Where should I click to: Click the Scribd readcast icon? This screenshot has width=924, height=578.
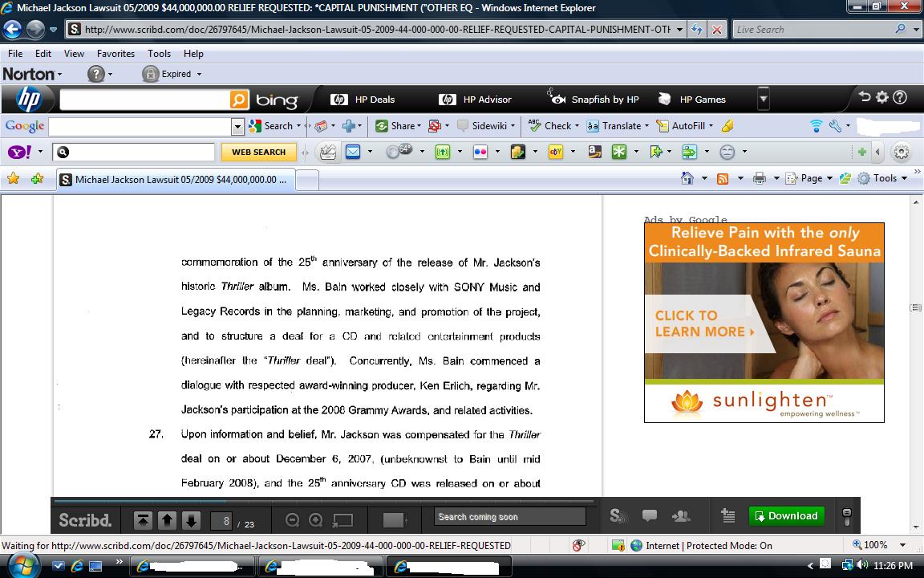click(618, 516)
